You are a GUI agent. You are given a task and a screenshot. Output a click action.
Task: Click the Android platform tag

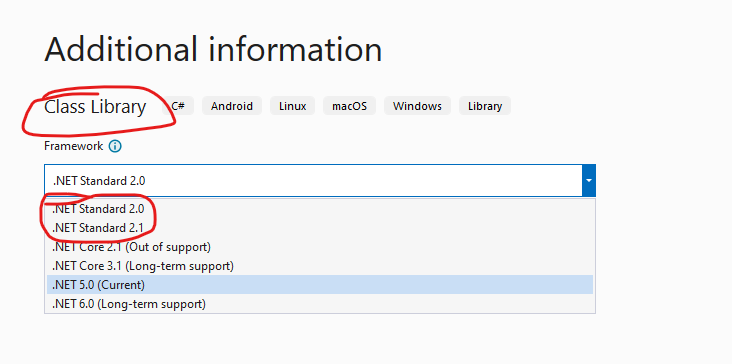[232, 106]
